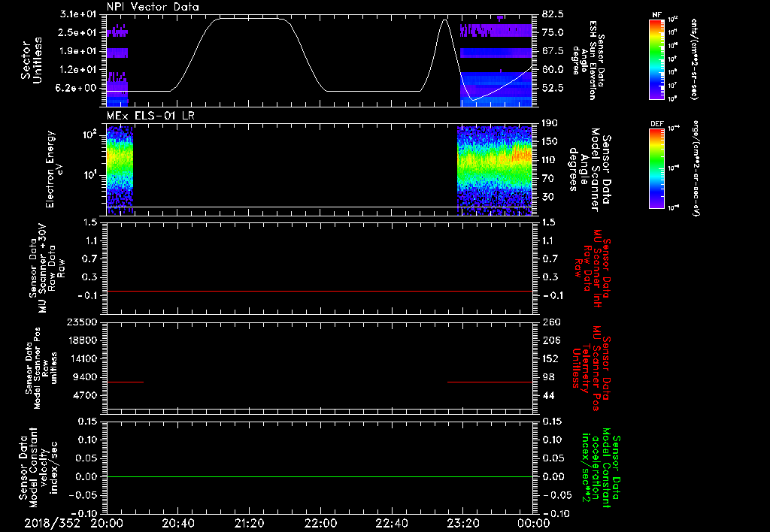This screenshot has width=770, height=532.
Task: Click the "82.5" sun elevation tick
Action: click(553, 14)
